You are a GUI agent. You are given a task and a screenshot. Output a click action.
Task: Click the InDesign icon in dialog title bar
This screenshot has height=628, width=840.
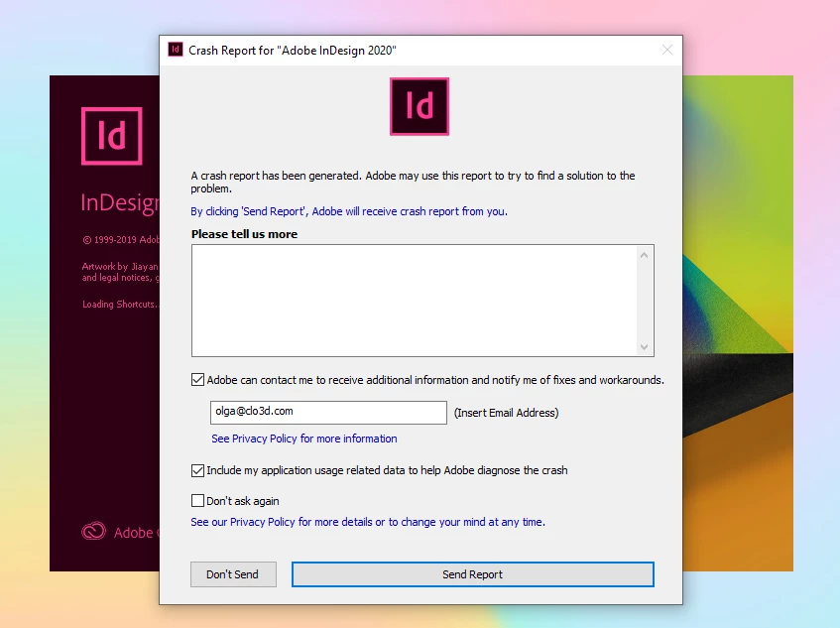(x=176, y=50)
